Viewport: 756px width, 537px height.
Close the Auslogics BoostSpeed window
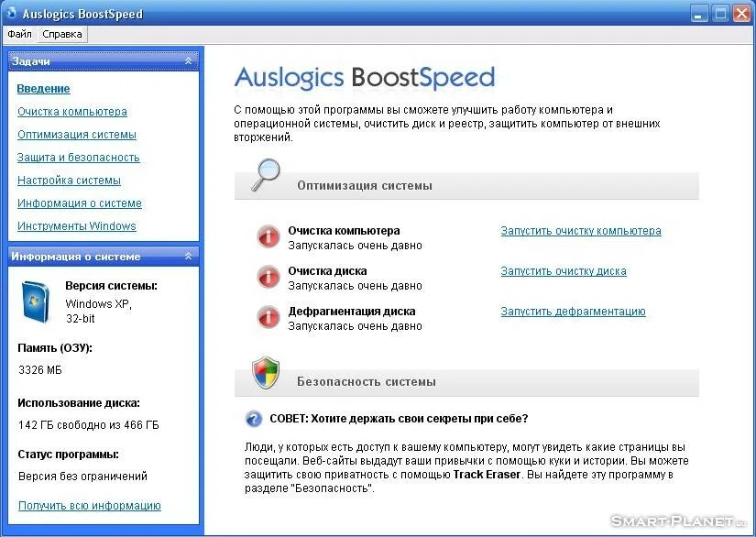pyautogui.click(x=742, y=14)
